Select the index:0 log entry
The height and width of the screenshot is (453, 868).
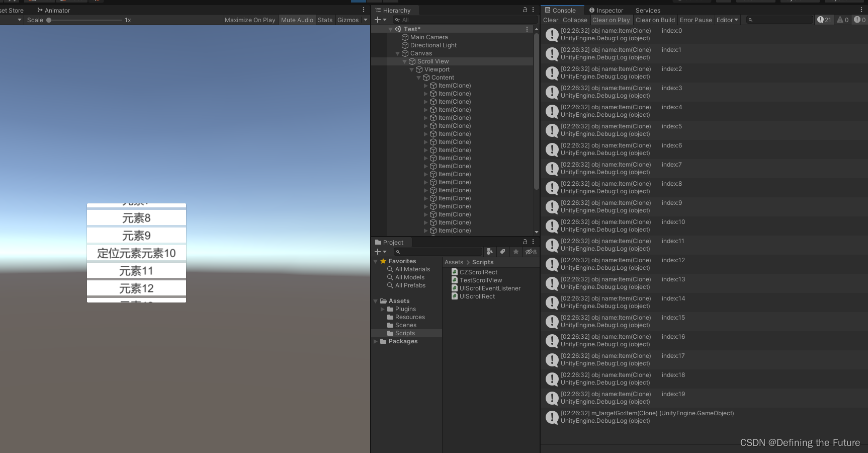click(704, 35)
